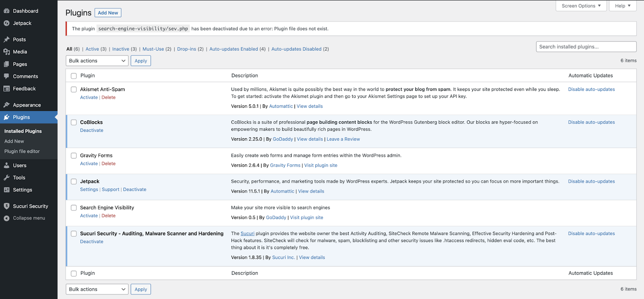
Task: Open Add New submenu item in sidebar
Action: [x=14, y=141]
